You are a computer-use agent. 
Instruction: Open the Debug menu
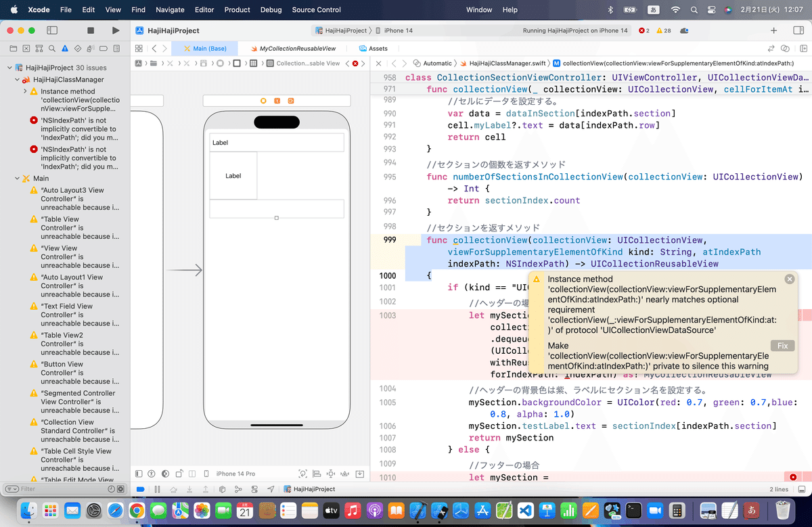coord(271,9)
